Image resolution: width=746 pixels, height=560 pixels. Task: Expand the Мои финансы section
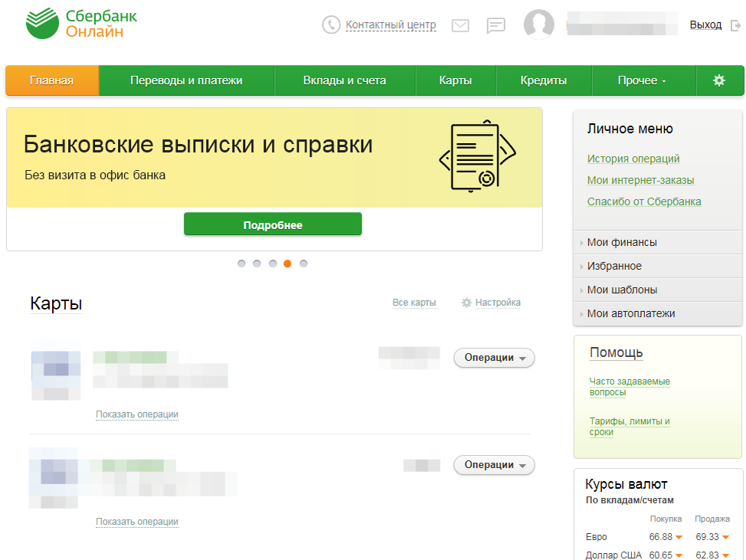pos(658,242)
